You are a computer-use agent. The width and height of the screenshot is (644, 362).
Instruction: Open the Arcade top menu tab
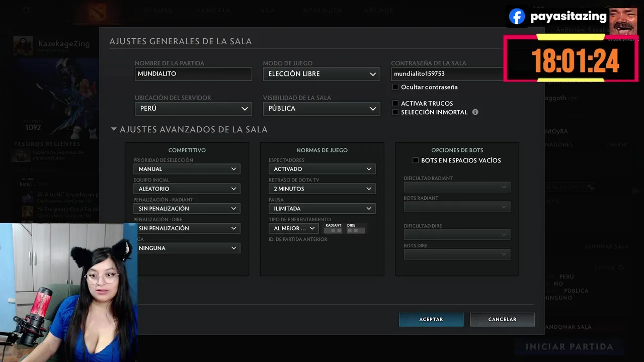[x=379, y=10]
